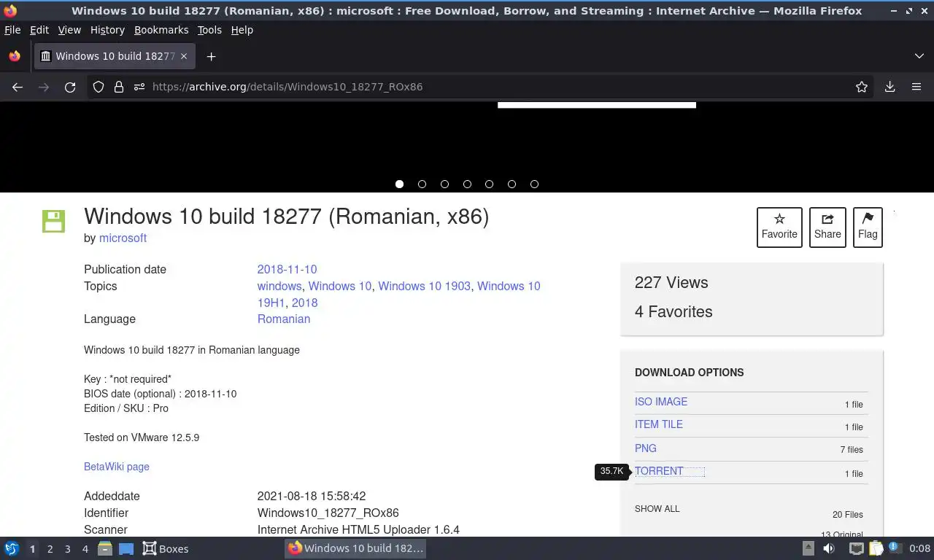Open the Tools menu
934x560 pixels.
point(209,30)
